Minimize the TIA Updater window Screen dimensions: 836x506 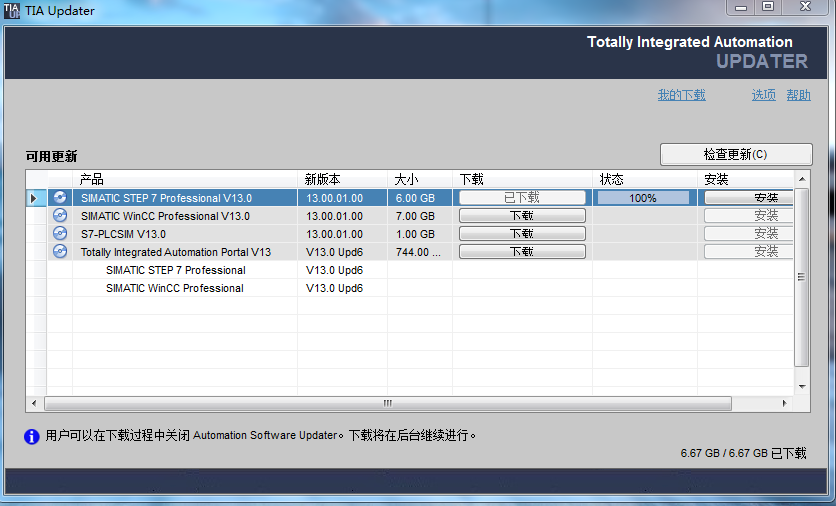tap(741, 7)
